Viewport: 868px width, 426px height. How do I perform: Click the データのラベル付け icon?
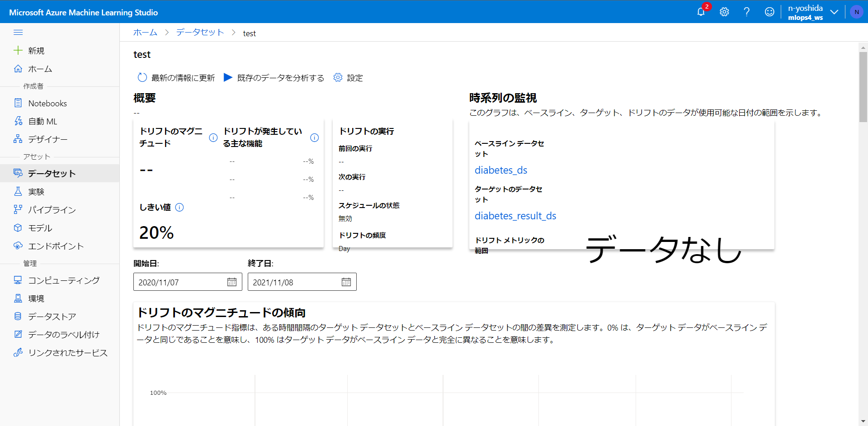point(18,334)
